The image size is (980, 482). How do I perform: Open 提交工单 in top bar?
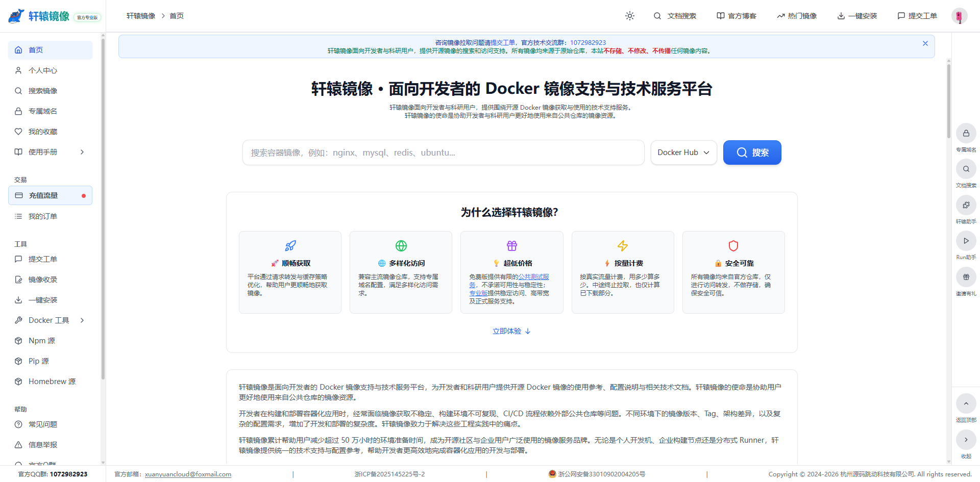tap(917, 16)
